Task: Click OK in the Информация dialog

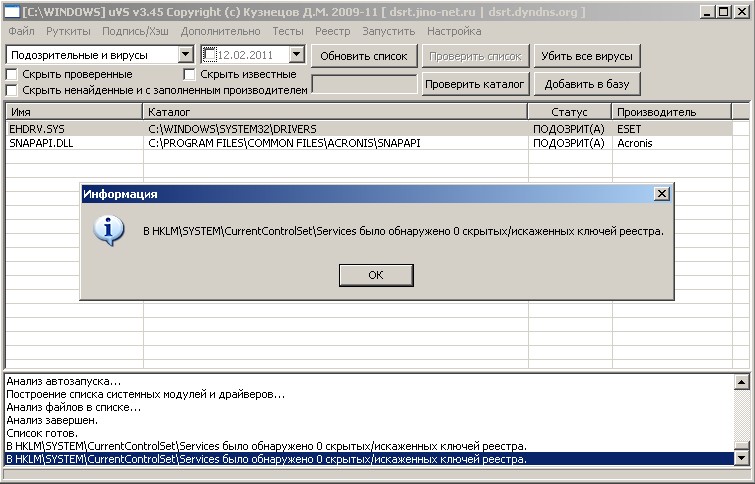Action: 376,275
